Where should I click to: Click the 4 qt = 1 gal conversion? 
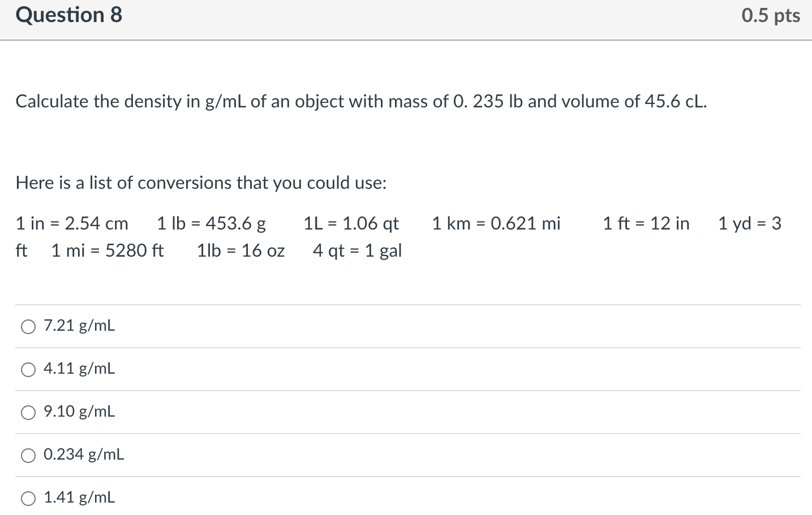[x=358, y=250]
